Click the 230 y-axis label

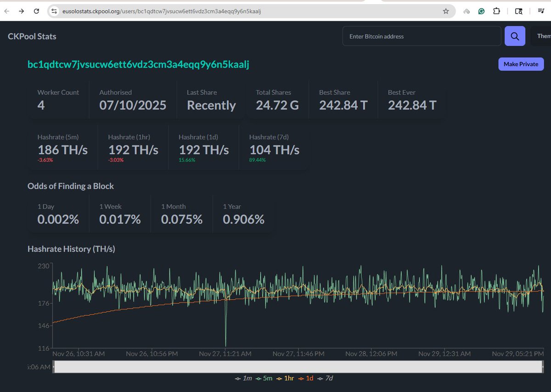tap(43, 265)
